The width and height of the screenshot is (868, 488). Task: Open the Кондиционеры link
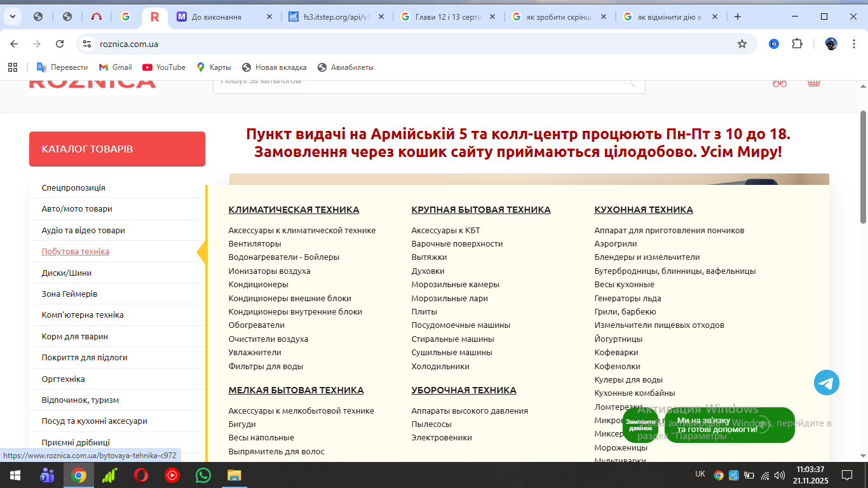pos(258,285)
